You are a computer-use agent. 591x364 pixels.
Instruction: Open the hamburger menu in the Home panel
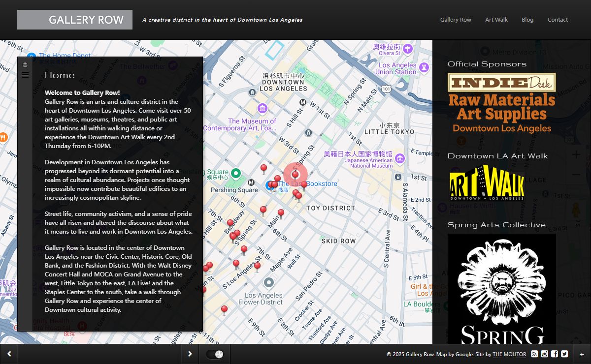25,75
